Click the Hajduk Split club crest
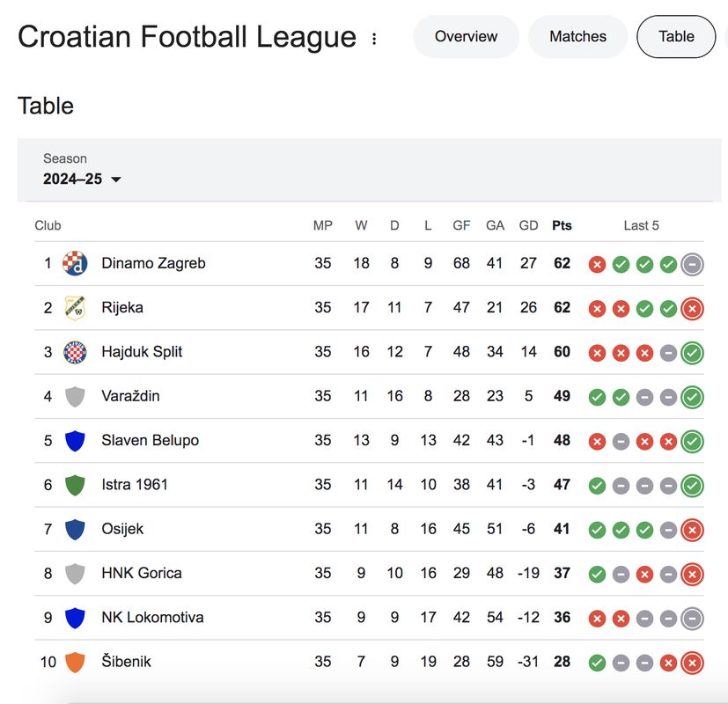This screenshot has height=704, width=728. pos(76,352)
